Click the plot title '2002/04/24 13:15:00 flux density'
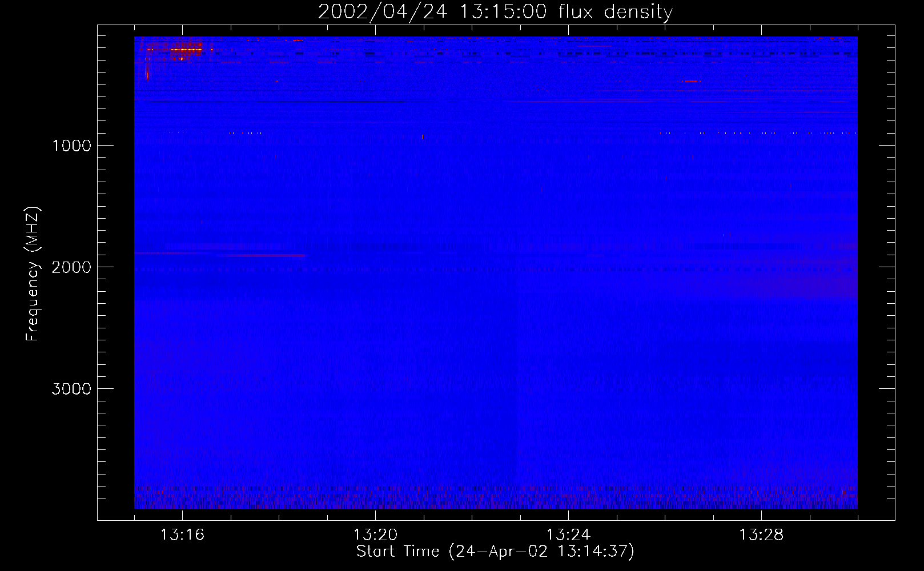The height and width of the screenshot is (571, 924). point(495,11)
